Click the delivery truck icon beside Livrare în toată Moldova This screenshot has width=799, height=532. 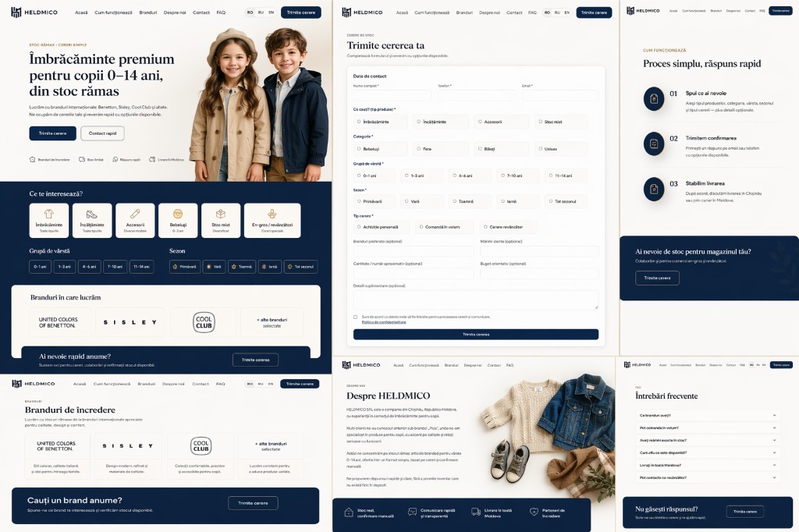point(476,512)
